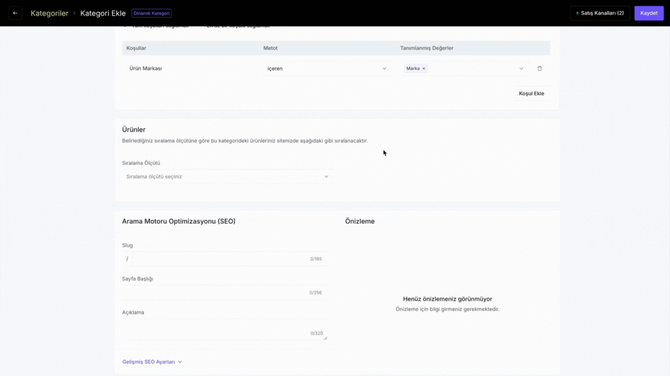Screen dimensions: 670x376
Task: Click the Dinamik Kategori badge
Action: click(x=152, y=13)
